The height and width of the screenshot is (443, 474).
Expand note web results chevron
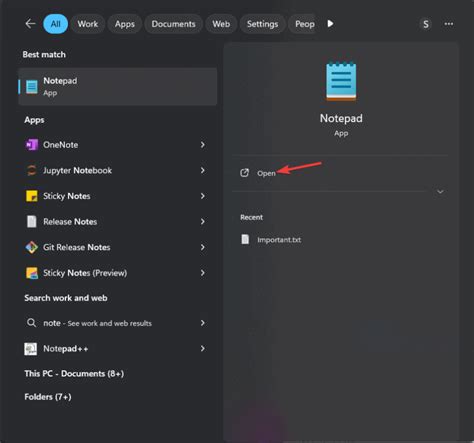203,323
